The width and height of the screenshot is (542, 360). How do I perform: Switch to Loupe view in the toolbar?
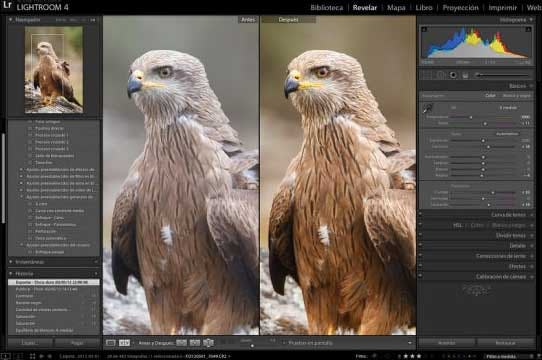click(x=110, y=343)
